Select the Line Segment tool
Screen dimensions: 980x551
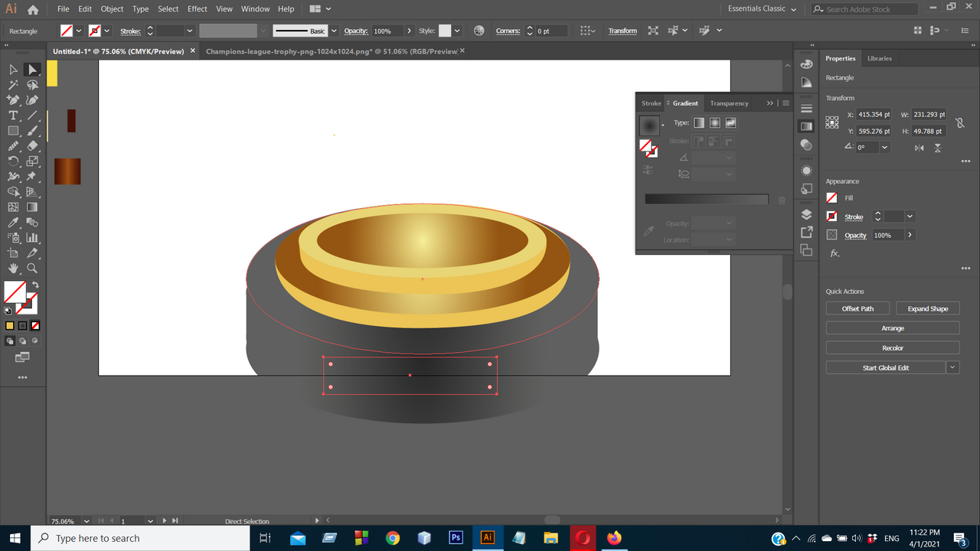(32, 116)
